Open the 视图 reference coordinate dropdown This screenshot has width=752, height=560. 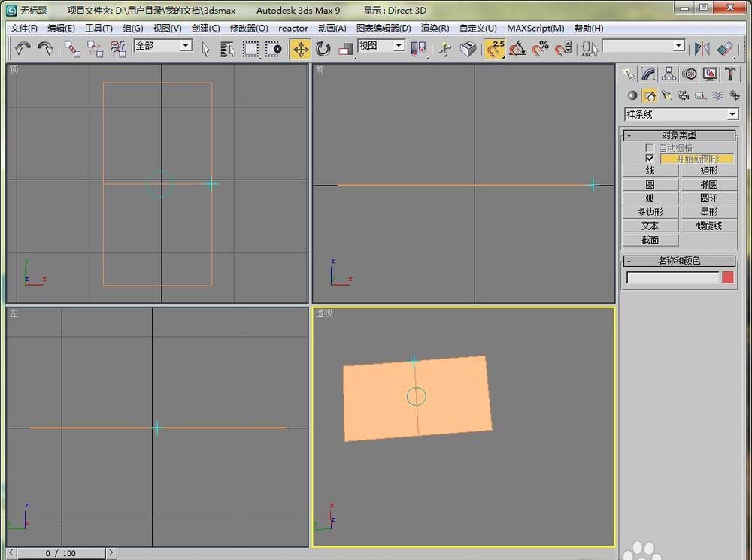[x=381, y=46]
